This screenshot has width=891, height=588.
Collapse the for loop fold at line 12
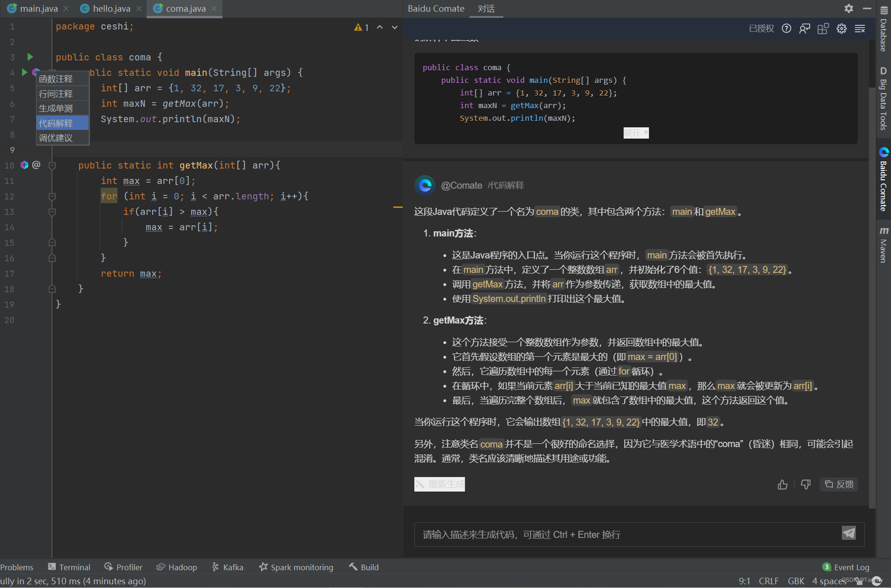52,196
